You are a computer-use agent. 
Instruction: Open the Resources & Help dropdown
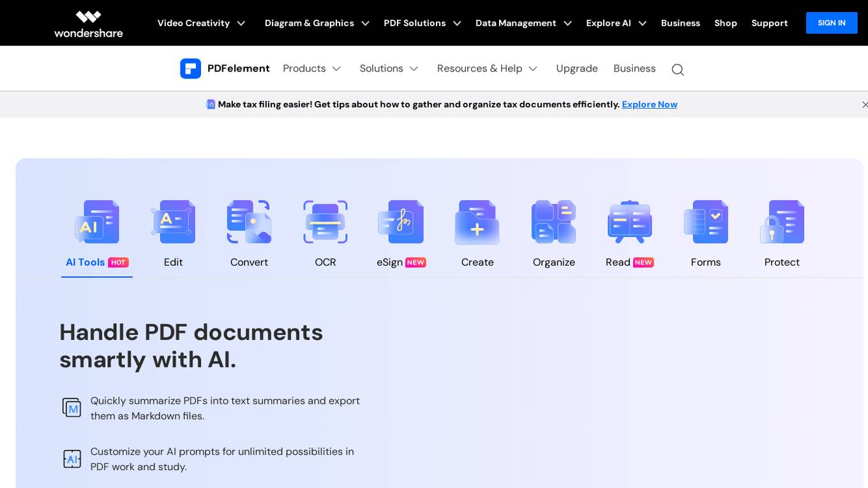tap(488, 68)
